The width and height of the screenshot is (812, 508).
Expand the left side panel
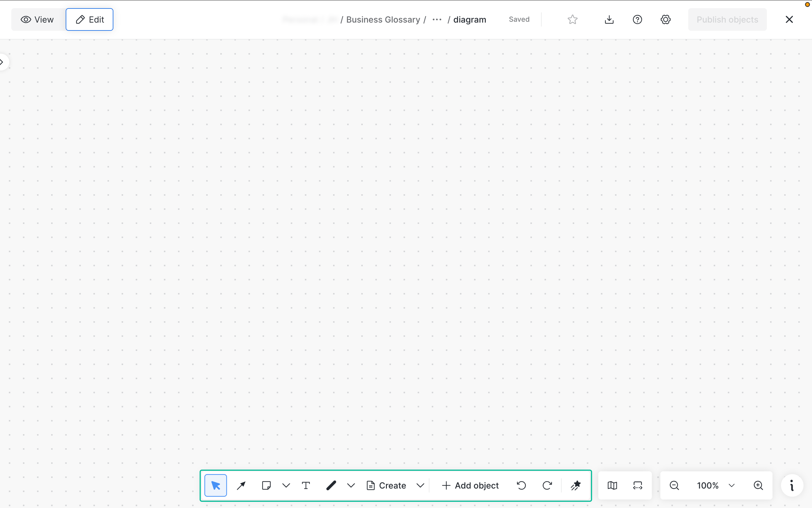coord(3,62)
